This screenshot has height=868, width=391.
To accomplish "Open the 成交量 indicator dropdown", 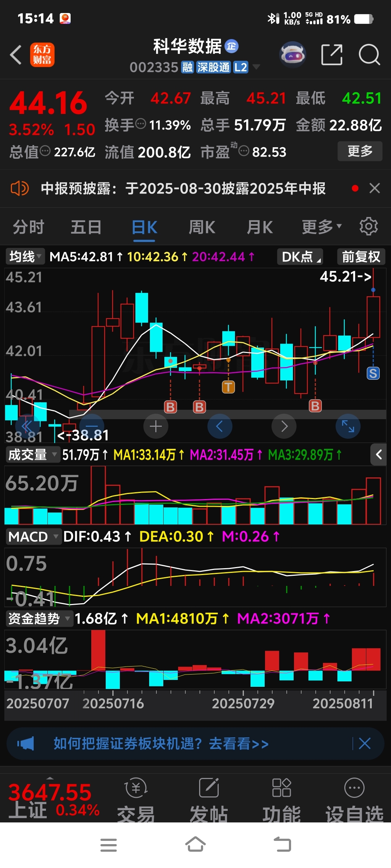I will point(33,455).
